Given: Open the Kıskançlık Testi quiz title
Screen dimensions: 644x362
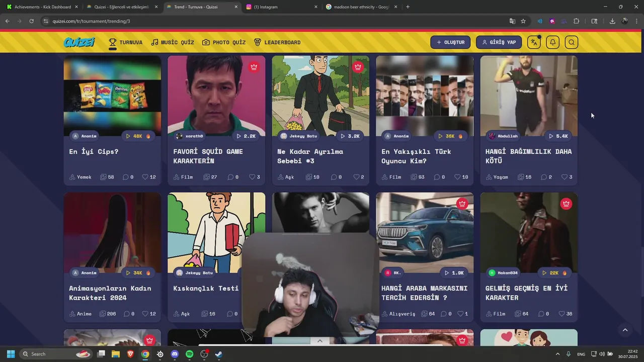Looking at the screenshot, I should 206,288.
